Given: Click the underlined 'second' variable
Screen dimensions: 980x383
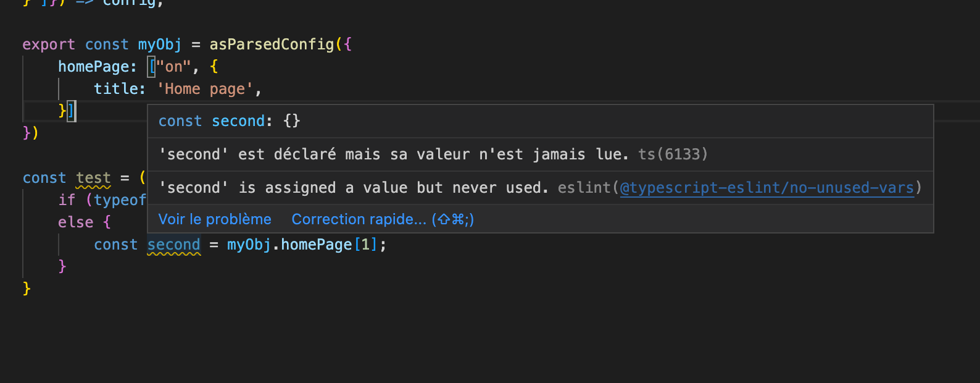Looking at the screenshot, I should click(x=174, y=245).
